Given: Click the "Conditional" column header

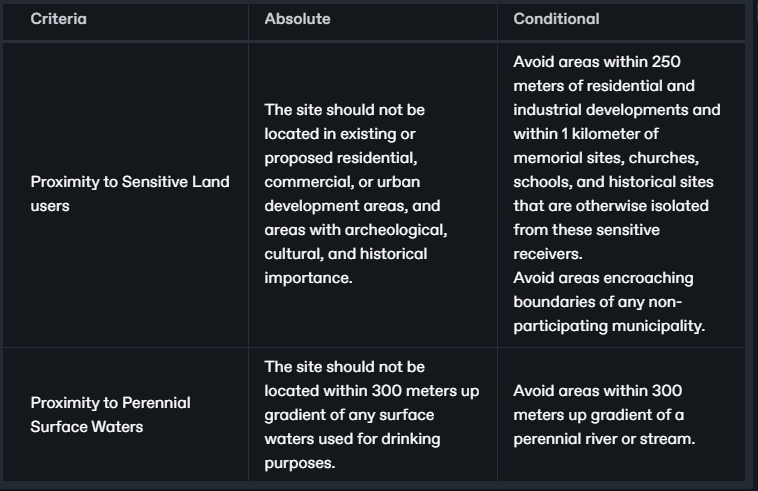Looking at the screenshot, I should point(556,19).
